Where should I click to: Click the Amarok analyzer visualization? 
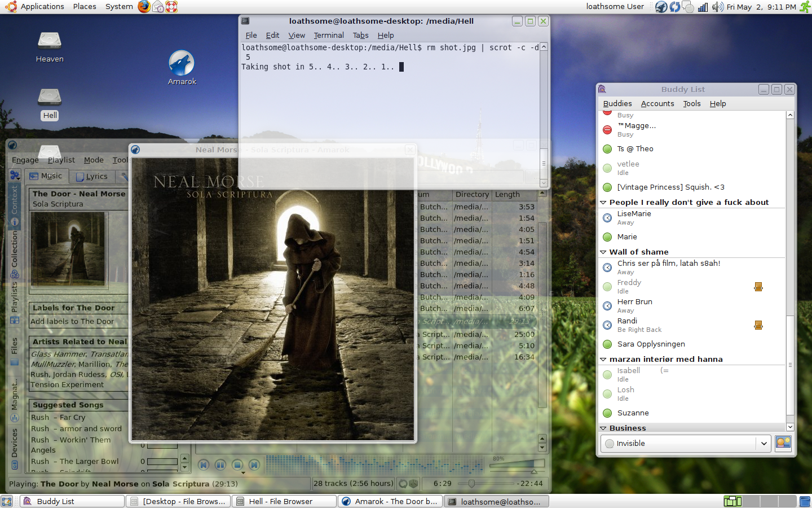pos(374,464)
